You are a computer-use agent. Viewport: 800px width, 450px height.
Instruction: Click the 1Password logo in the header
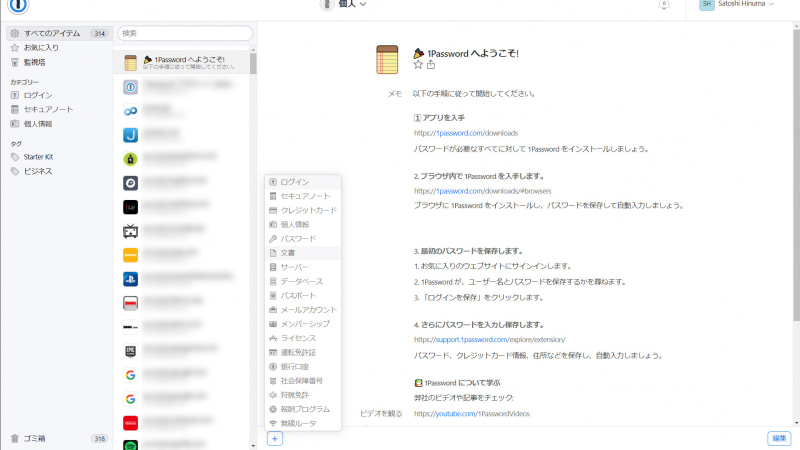pos(18,5)
